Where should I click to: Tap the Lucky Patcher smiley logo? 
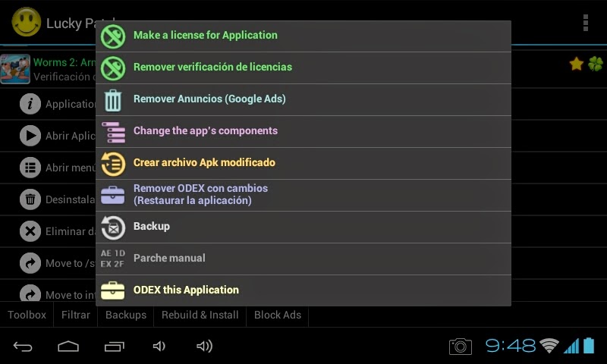[x=26, y=22]
